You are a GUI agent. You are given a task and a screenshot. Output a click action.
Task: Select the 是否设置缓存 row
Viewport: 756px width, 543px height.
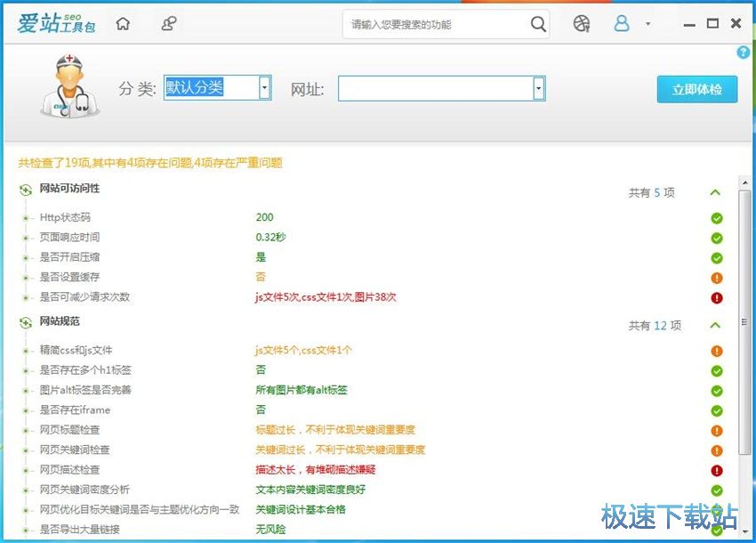pos(374,277)
